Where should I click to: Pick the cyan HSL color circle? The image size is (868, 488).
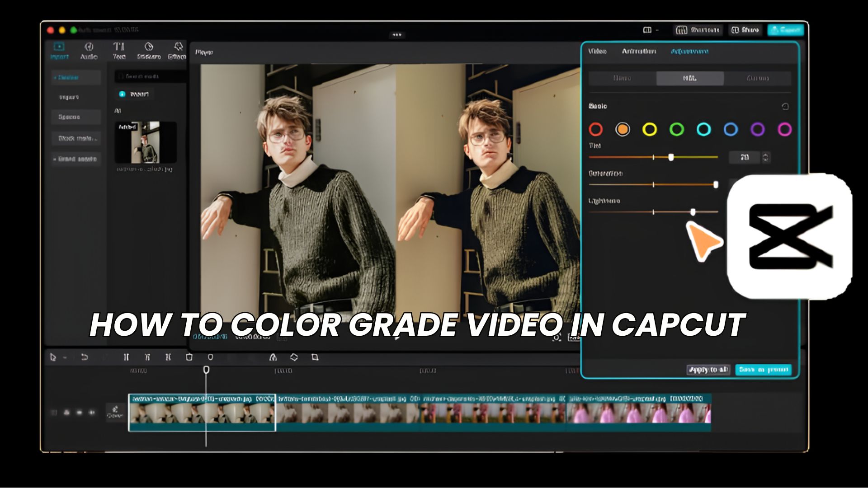pyautogui.click(x=704, y=130)
